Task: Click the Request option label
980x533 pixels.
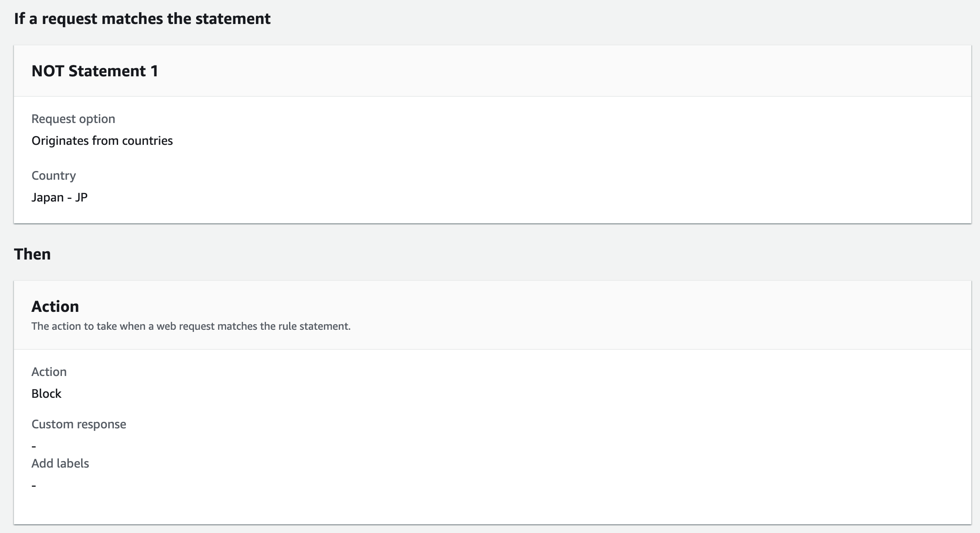Action: tap(73, 119)
